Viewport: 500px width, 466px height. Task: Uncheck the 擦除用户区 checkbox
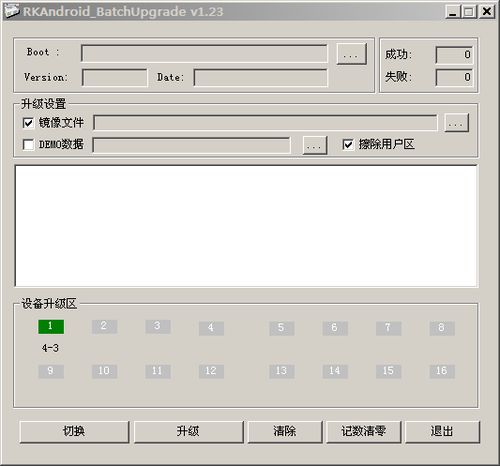(348, 145)
